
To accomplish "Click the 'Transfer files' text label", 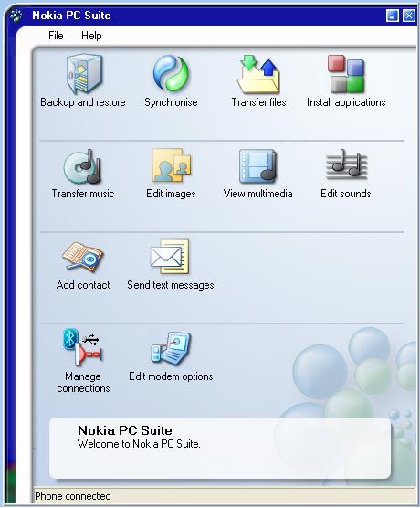I will click(258, 102).
